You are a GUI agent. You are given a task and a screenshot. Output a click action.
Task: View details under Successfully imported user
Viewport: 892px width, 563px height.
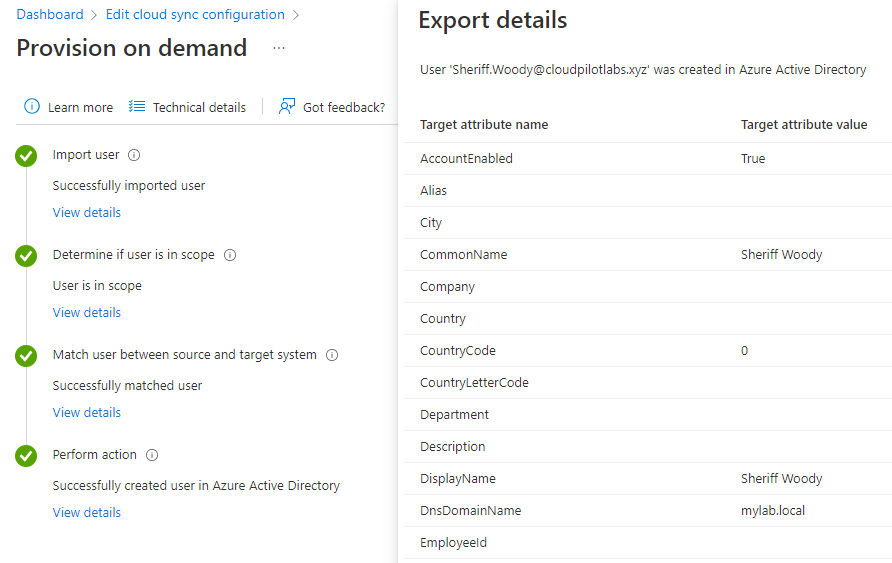point(86,213)
